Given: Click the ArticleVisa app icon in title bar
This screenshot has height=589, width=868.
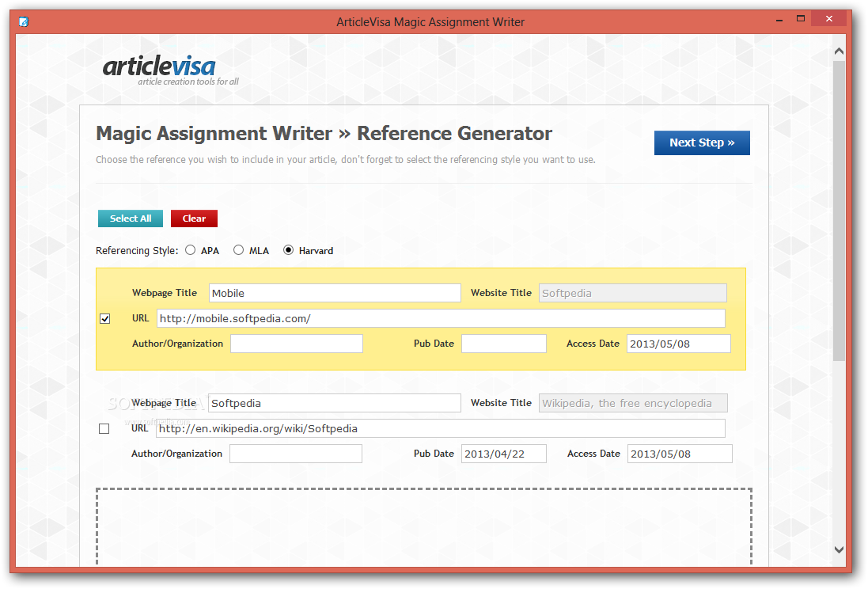Looking at the screenshot, I should (x=24, y=21).
